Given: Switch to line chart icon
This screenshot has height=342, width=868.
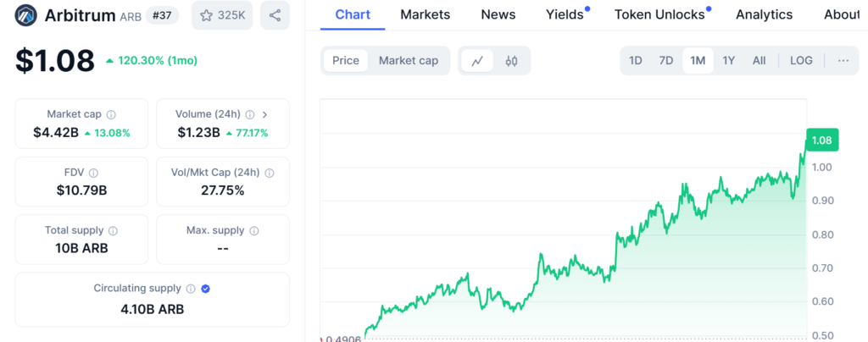Looking at the screenshot, I should pyautogui.click(x=478, y=61).
